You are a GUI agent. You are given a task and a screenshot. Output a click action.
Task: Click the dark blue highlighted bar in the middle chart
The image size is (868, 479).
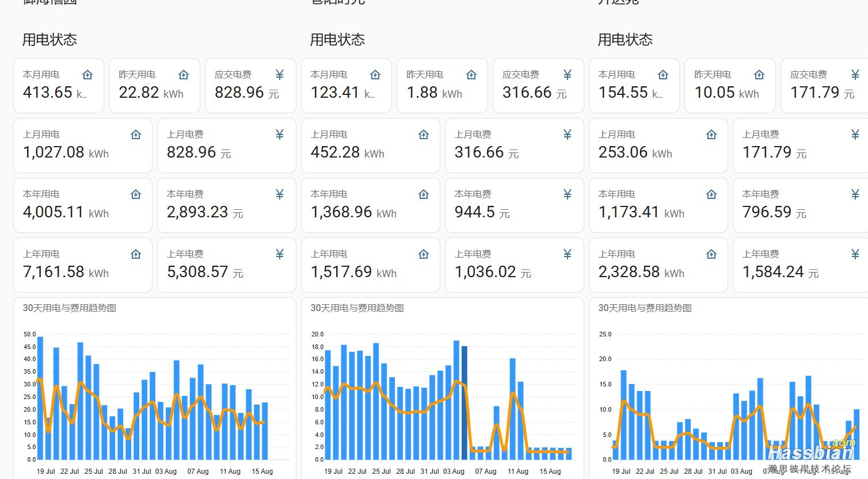[x=465, y=403]
